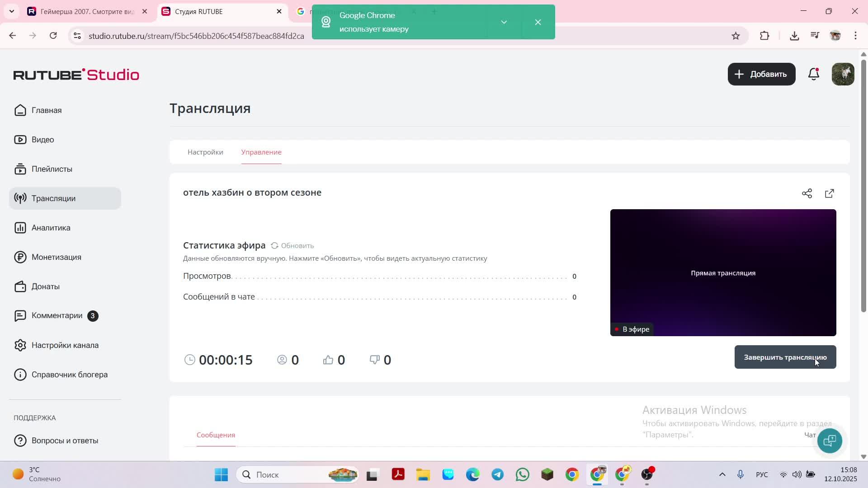This screenshot has height=488, width=868.
Task: Bookmark this page with star icon
Action: tap(736, 36)
